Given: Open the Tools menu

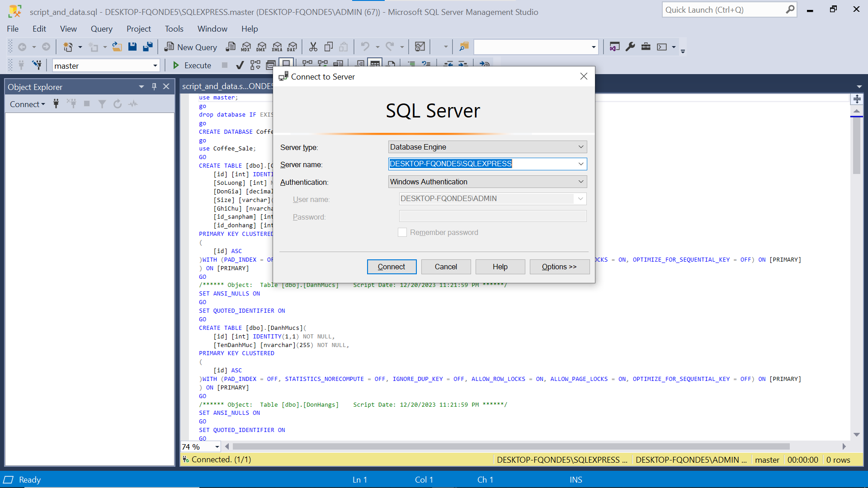Looking at the screenshot, I should [x=174, y=28].
